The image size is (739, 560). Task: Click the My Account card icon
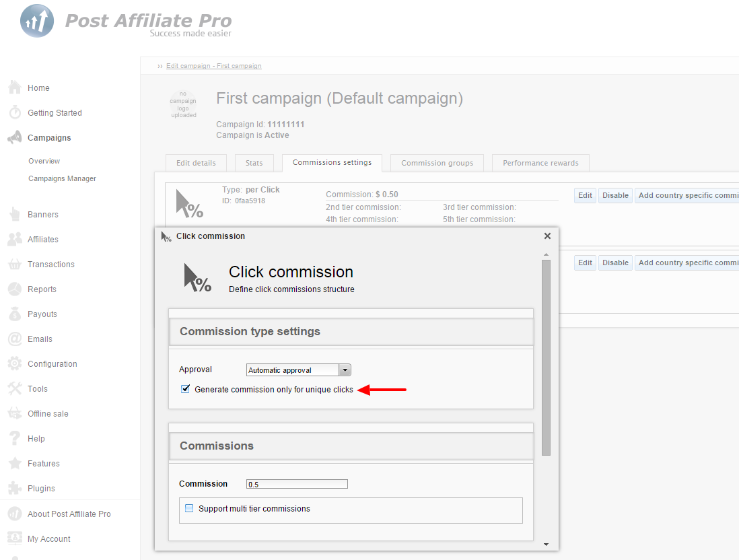[x=15, y=538]
